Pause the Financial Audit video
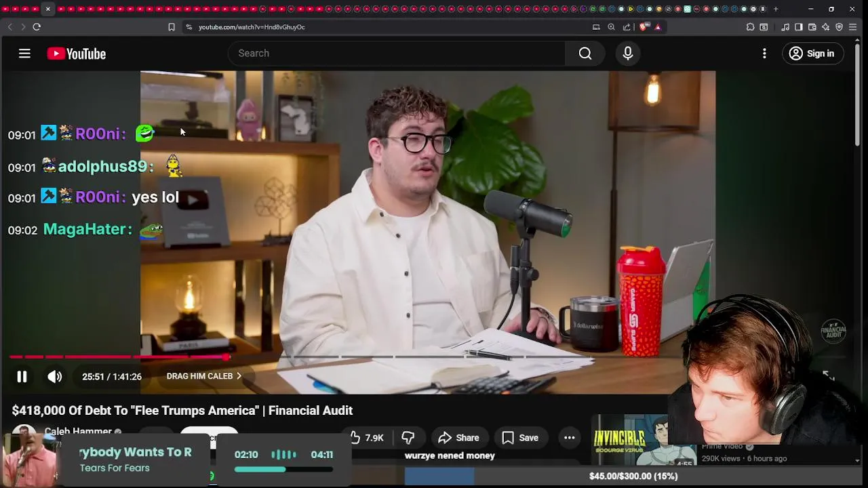Viewport: 868px width, 488px height. click(x=22, y=376)
